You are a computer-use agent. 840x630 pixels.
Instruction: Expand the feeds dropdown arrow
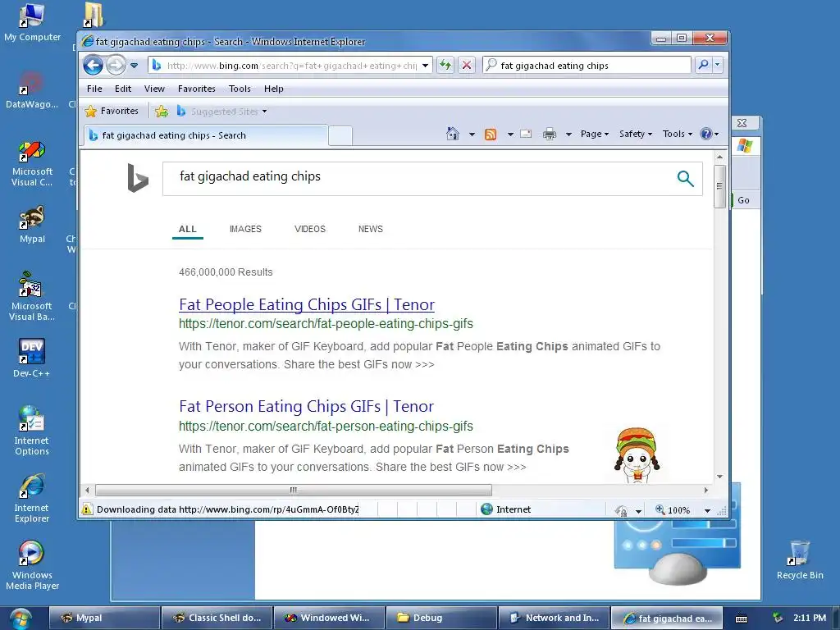[x=510, y=134]
